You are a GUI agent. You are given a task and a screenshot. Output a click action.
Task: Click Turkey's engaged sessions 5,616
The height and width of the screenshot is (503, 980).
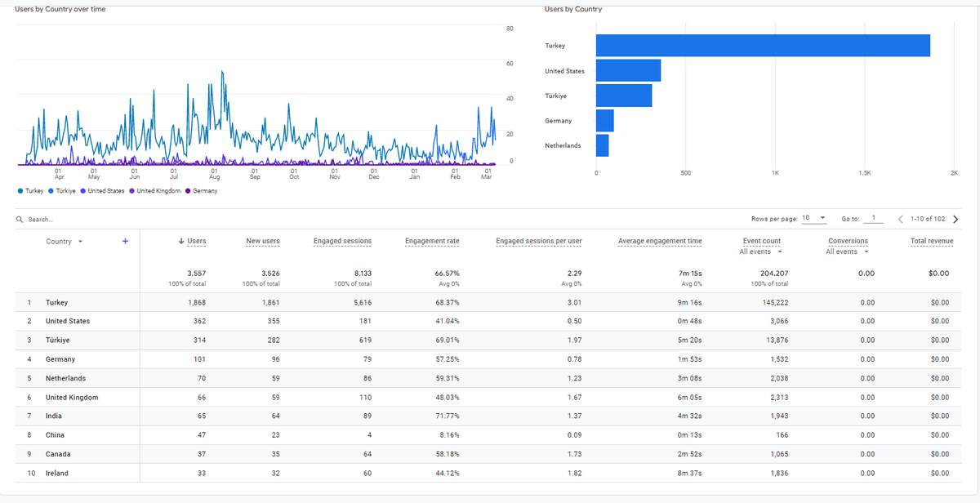(x=361, y=302)
